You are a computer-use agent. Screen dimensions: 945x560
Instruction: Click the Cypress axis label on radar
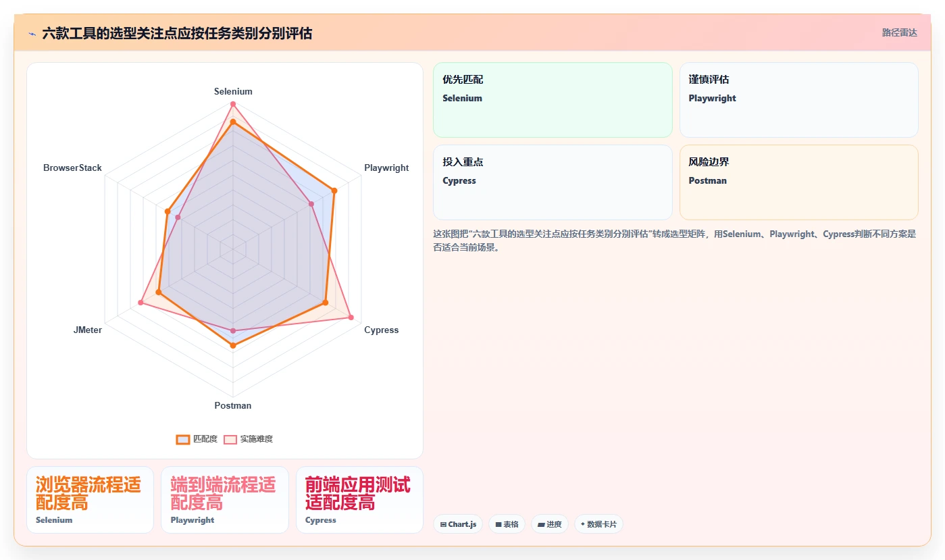click(382, 330)
